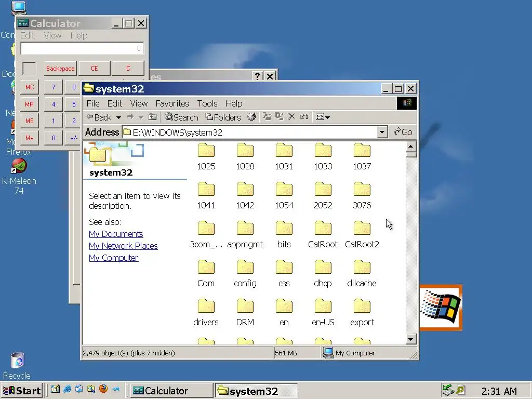532x399 pixels.
Task: Select the 1033 folder
Action: pyautogui.click(x=323, y=156)
